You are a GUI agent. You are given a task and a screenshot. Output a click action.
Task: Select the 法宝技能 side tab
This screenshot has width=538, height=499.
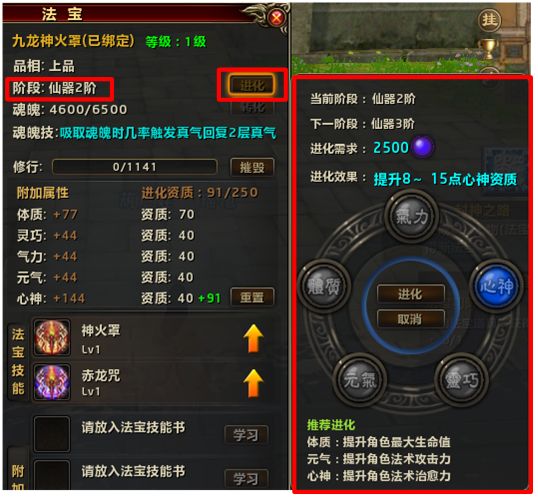click(x=17, y=361)
